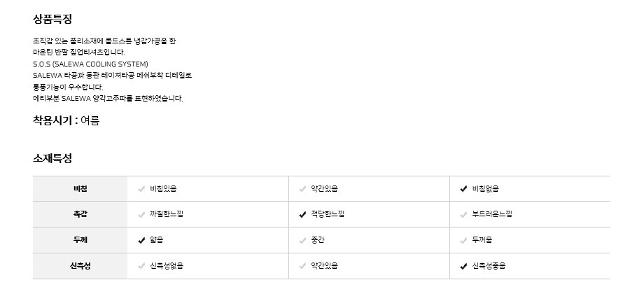This screenshot has width=644, height=294.
Task: Click the black checkmark beside 얇음
Action: tap(142, 240)
